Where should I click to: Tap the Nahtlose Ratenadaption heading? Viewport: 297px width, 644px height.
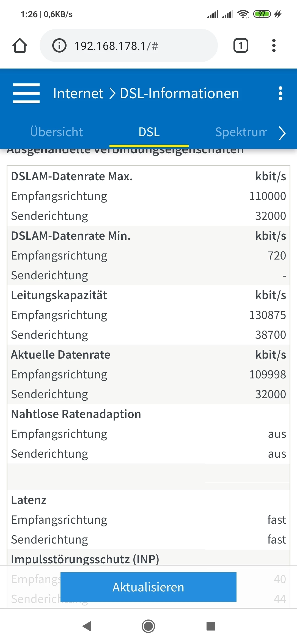[x=76, y=414]
